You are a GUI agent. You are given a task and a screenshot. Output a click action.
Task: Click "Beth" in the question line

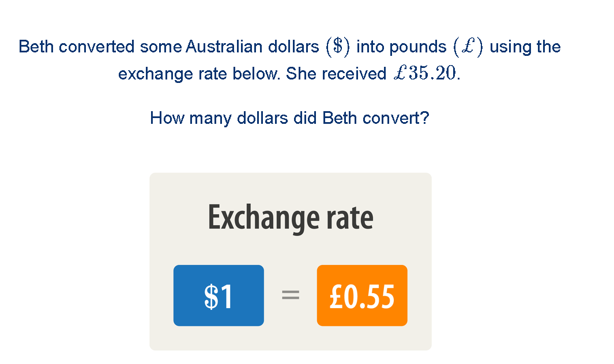coord(340,118)
